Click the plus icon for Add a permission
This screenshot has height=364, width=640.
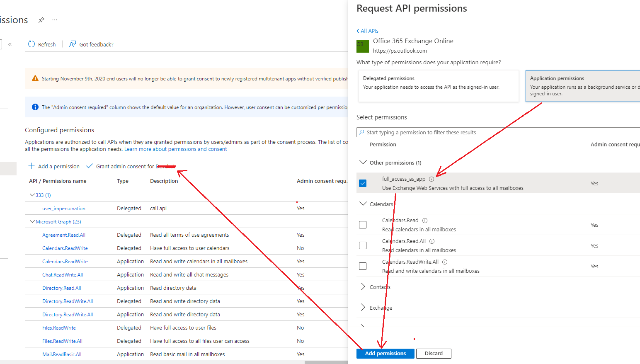(32, 166)
